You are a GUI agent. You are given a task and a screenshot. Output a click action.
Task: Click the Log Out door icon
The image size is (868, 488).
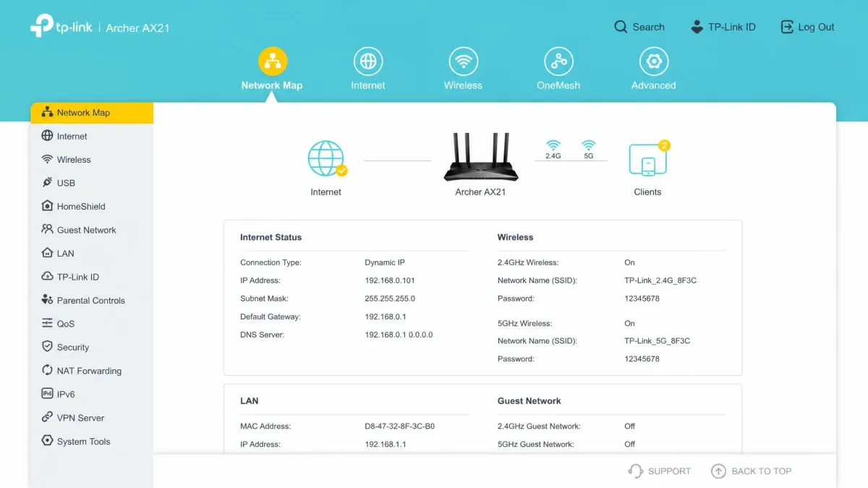tap(787, 27)
